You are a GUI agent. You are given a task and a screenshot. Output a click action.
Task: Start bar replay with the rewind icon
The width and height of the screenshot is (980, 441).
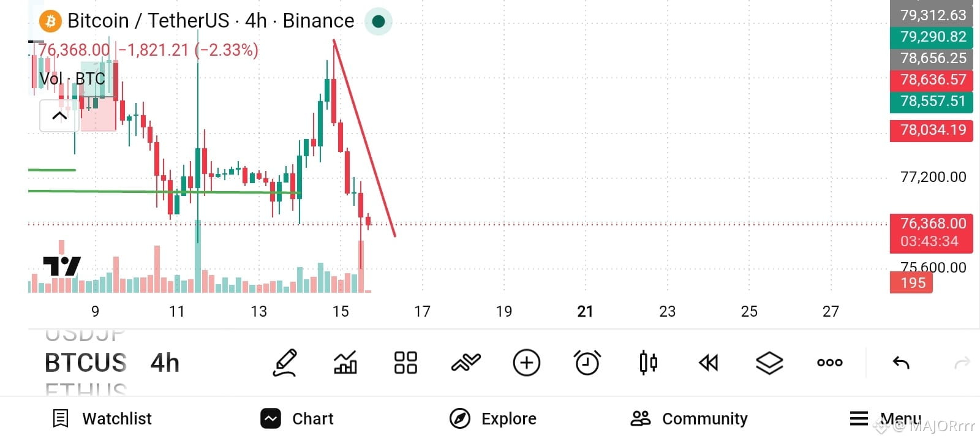click(709, 363)
